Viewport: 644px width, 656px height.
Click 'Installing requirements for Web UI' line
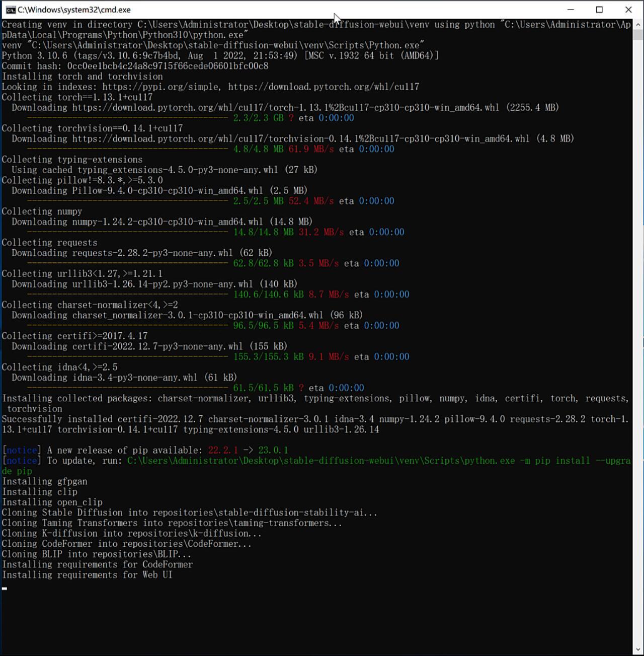tap(88, 575)
